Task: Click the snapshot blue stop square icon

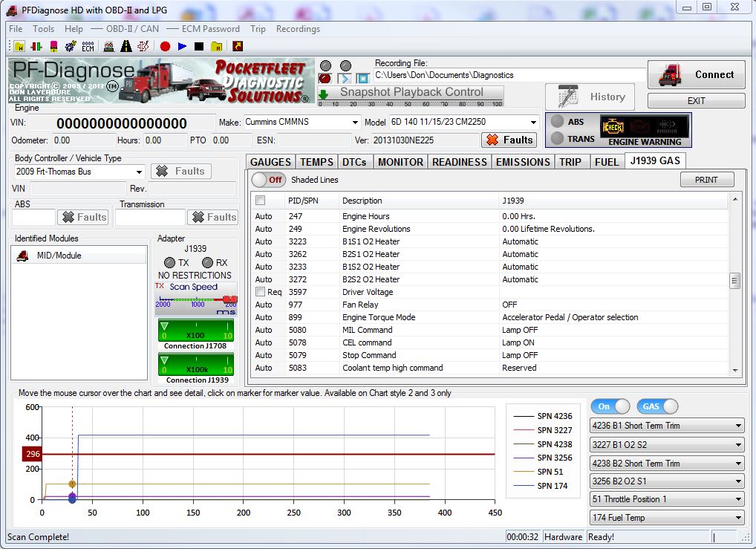Action: pos(362,78)
